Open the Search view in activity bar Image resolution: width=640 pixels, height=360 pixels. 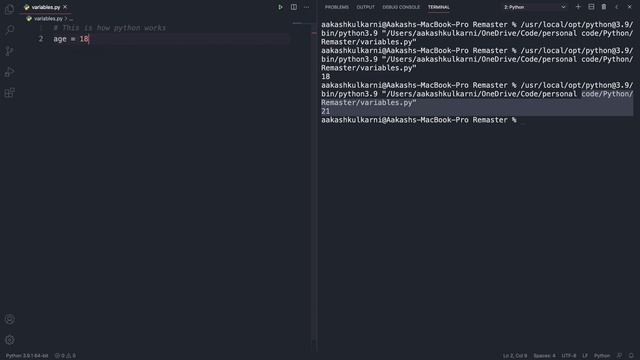click(x=9, y=30)
